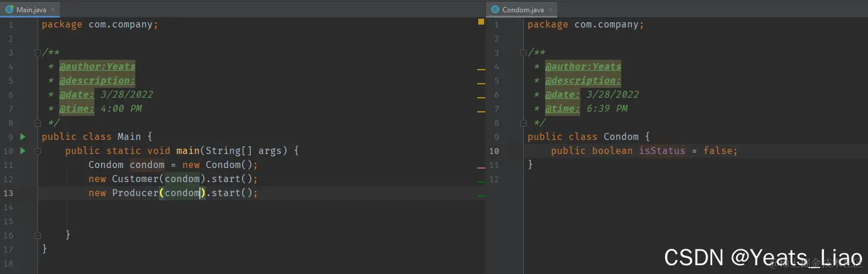Open the yellow inspection warnings indicator in Main.java

pos(481,22)
